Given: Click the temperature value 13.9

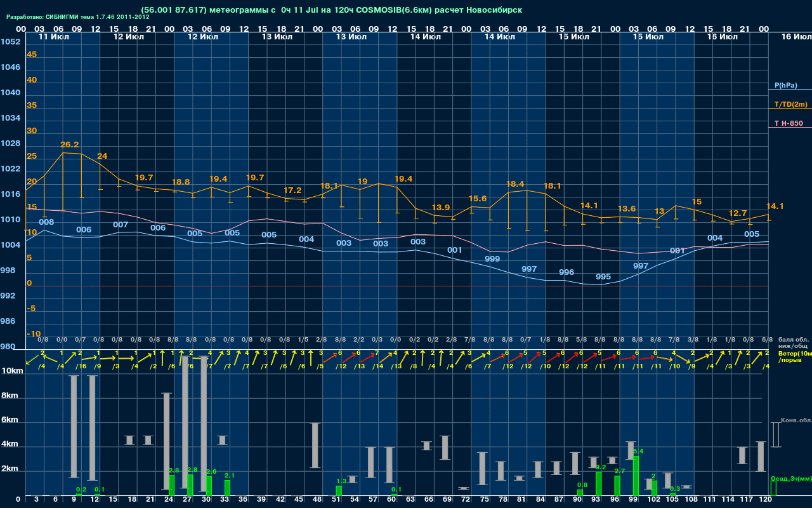Looking at the screenshot, I should coord(441,208).
